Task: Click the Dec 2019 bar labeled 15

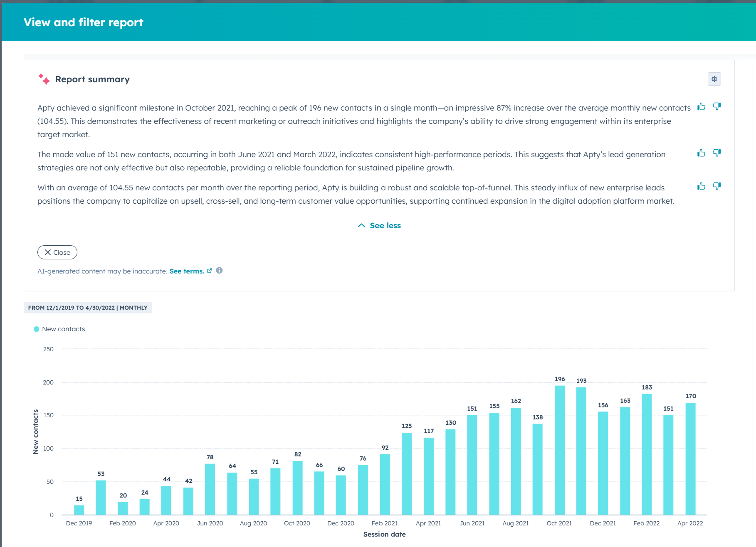Action: pos(79,510)
